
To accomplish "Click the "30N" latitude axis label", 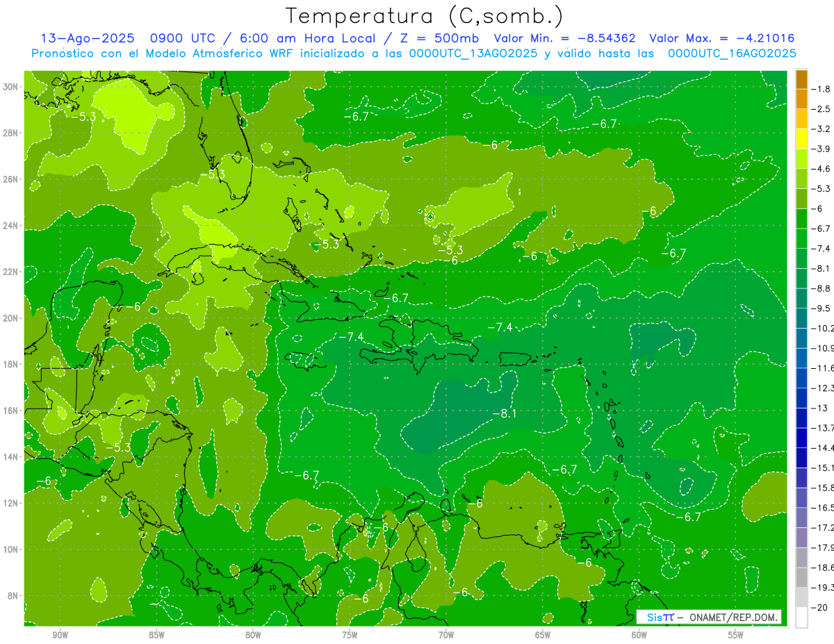I will point(11,87).
